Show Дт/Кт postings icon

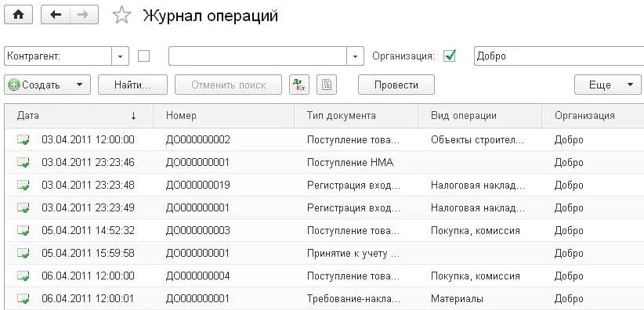299,85
